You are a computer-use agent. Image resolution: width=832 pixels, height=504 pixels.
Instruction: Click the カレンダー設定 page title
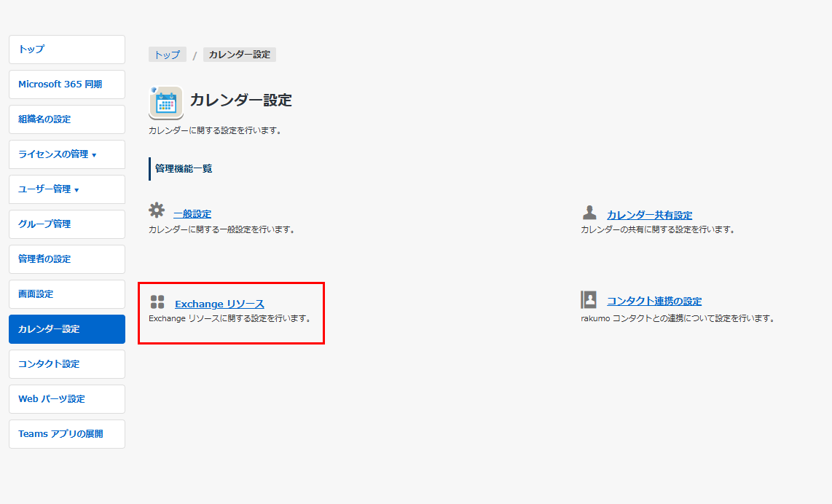(241, 101)
